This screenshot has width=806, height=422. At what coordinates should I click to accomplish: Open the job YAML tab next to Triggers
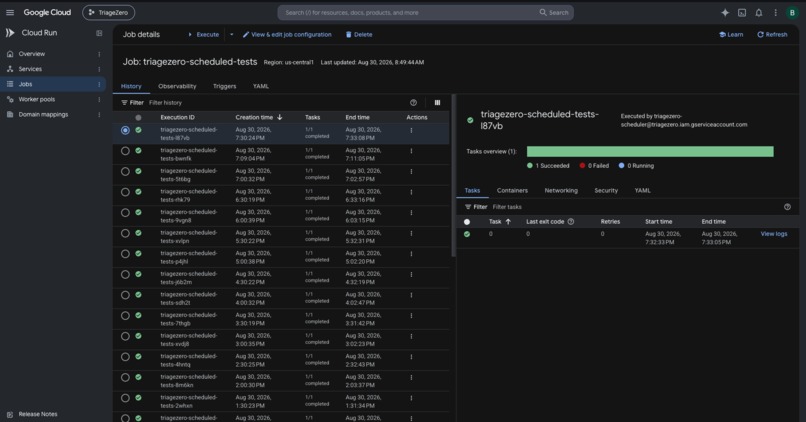(x=261, y=86)
